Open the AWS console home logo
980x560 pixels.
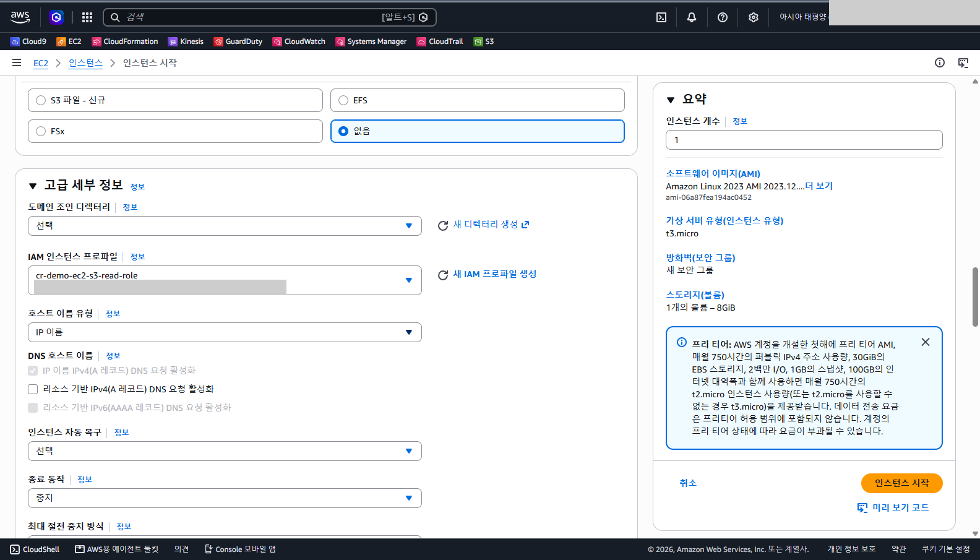click(20, 17)
